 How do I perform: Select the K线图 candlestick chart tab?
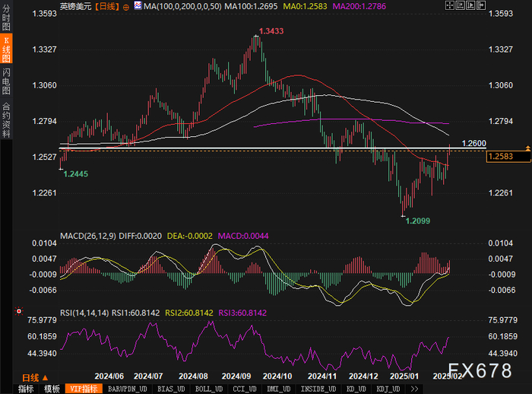(6, 49)
